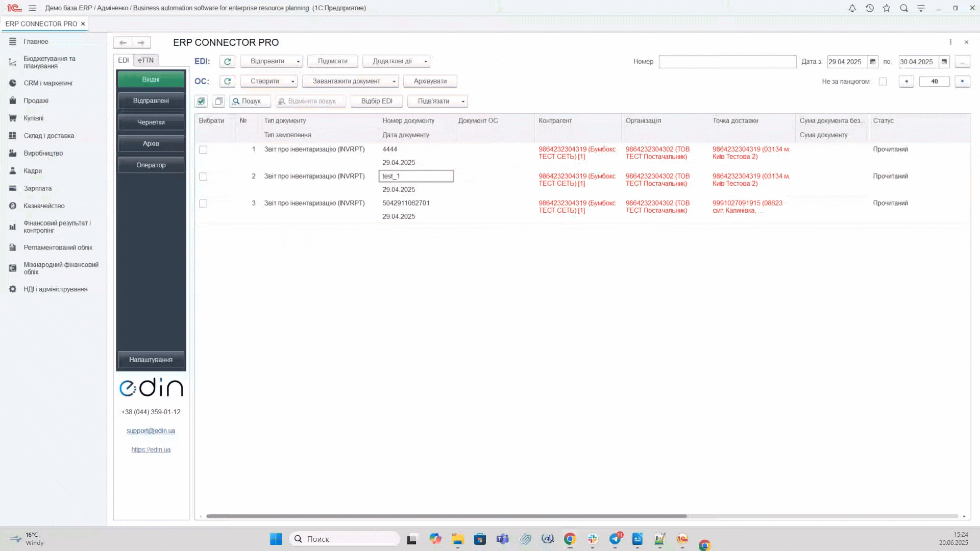Expand the Відправити dropdown
Image resolution: width=980 pixels, height=551 pixels.
298,61
